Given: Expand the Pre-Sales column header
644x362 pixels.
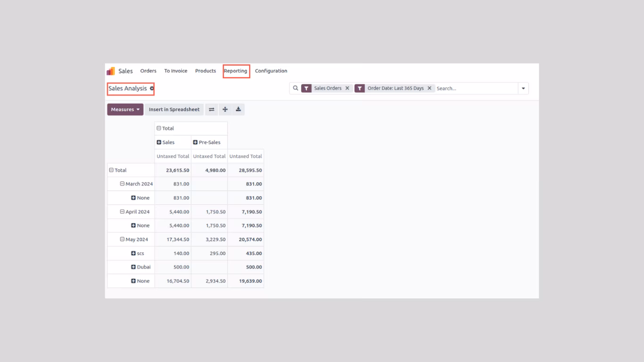Looking at the screenshot, I should pyautogui.click(x=195, y=142).
